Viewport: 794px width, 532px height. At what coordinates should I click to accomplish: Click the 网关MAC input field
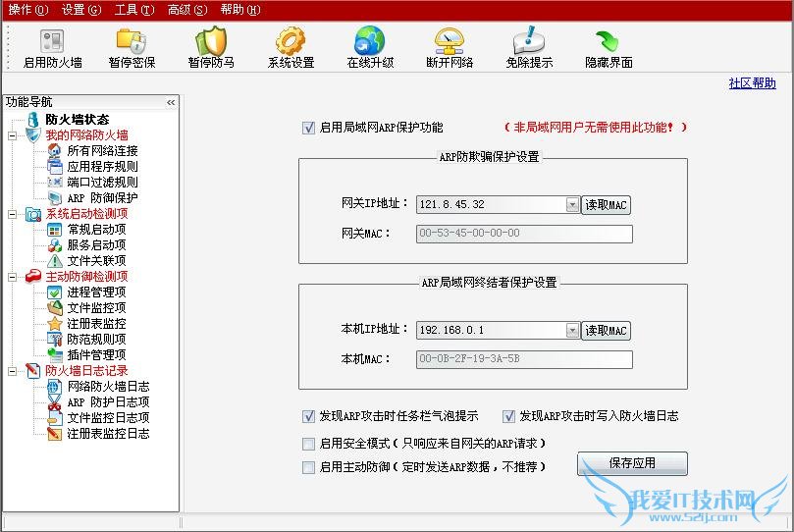pos(524,234)
